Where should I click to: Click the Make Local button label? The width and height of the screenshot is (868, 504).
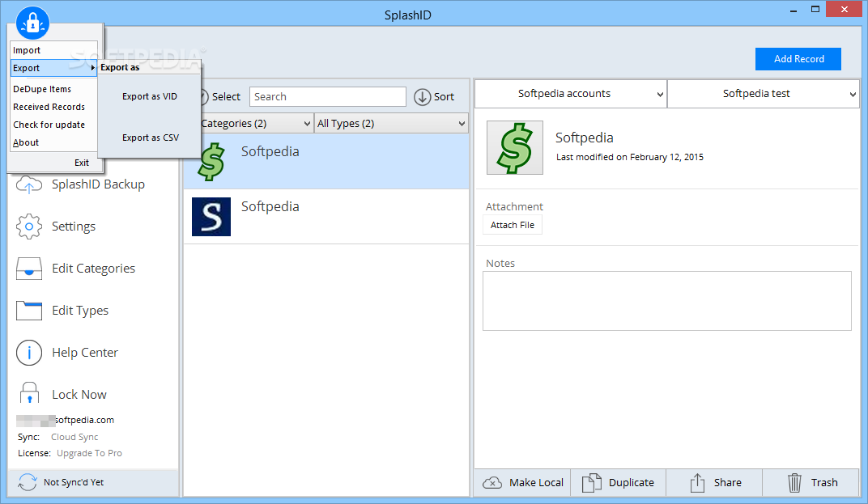click(536, 482)
